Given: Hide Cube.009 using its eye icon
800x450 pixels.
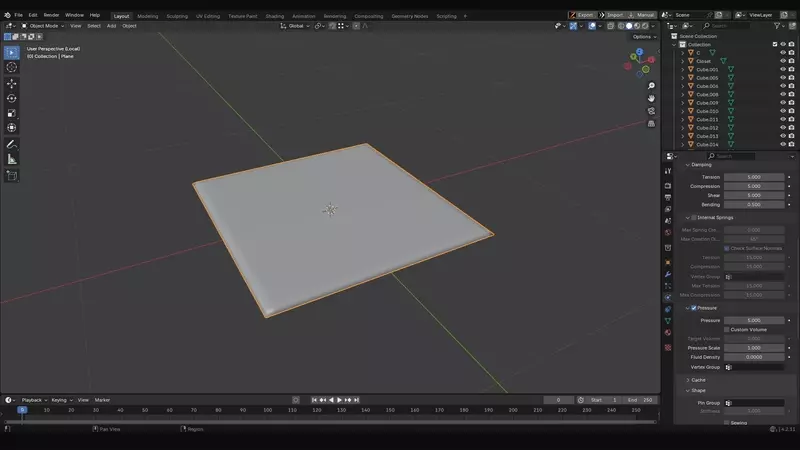Looking at the screenshot, I should pyautogui.click(x=783, y=103).
